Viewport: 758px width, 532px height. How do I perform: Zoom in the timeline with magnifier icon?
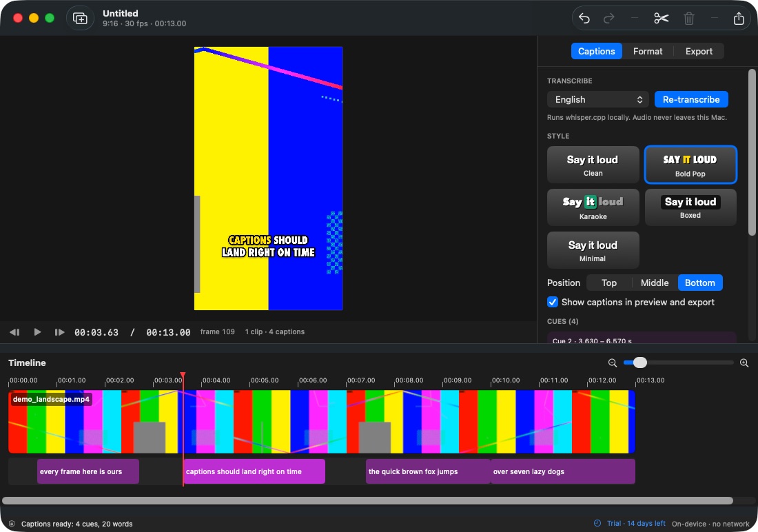744,362
